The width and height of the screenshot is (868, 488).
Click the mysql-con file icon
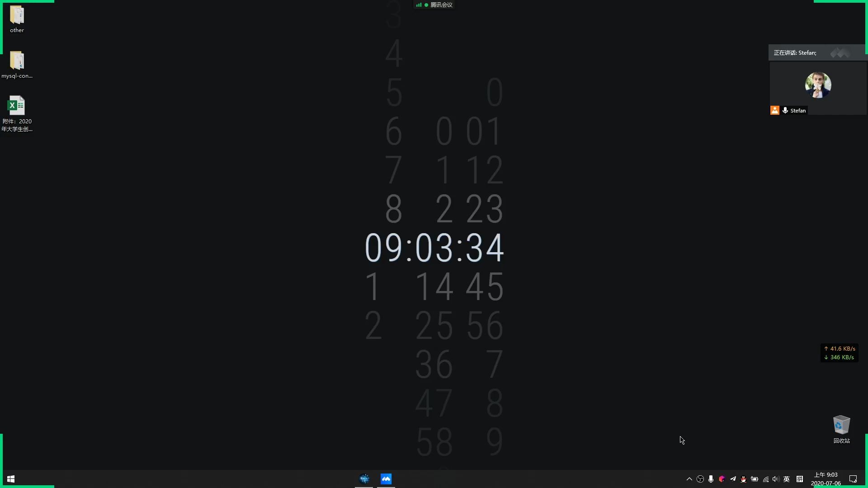(x=16, y=60)
